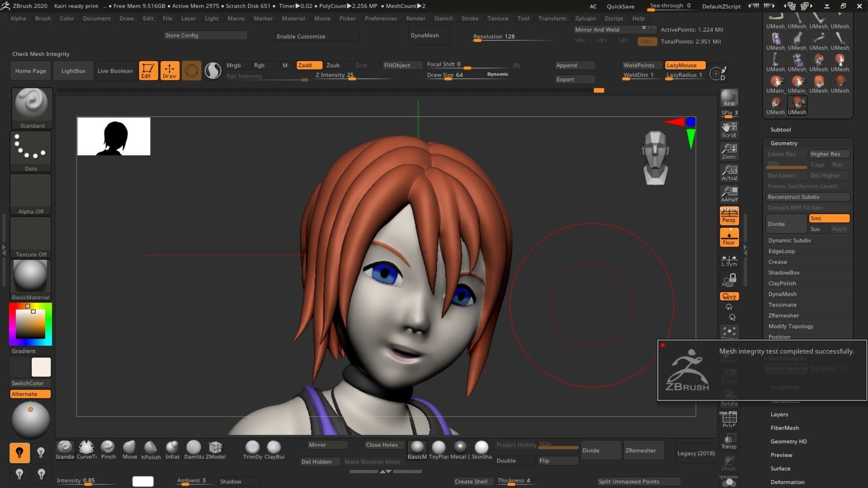Select the Inflat brush
The height and width of the screenshot is (488, 868).
point(172,450)
